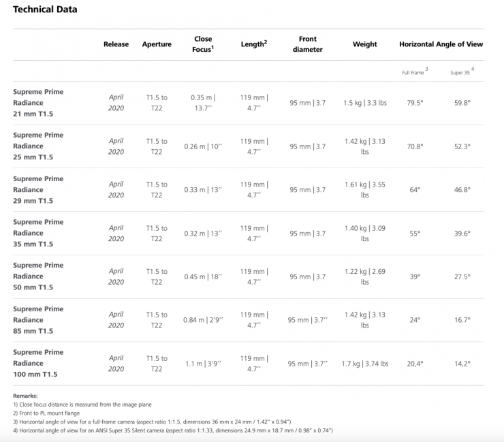The width and height of the screenshot is (504, 442).
Task: Select the Supreme Prime Radiance 21 mm row label
Action: pyautogui.click(x=38, y=103)
